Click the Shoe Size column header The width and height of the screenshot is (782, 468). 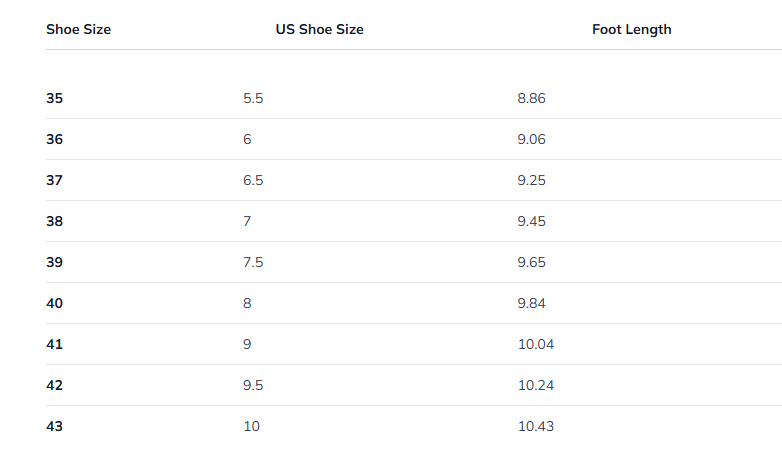point(78,29)
